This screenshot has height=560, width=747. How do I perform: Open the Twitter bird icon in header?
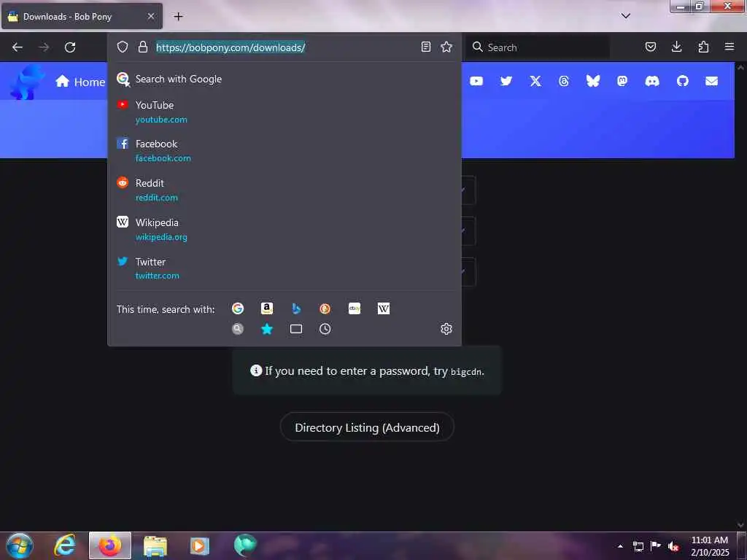pyautogui.click(x=506, y=81)
